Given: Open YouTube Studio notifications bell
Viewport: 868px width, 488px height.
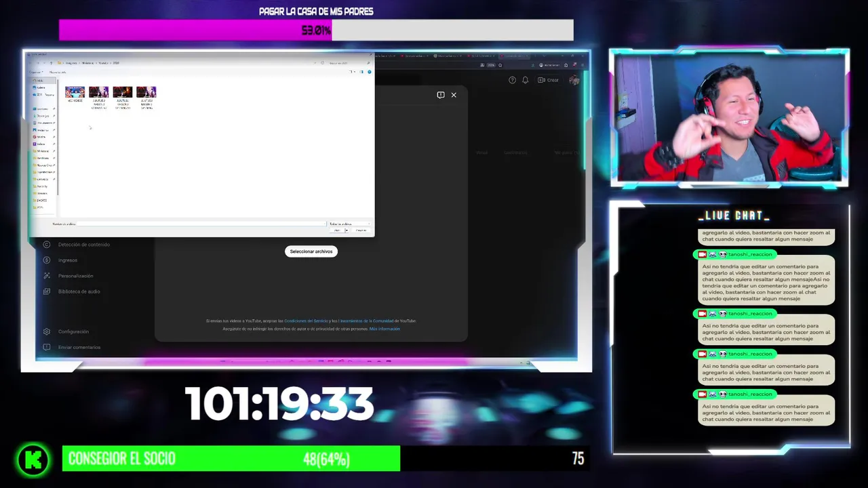Looking at the screenshot, I should (525, 80).
